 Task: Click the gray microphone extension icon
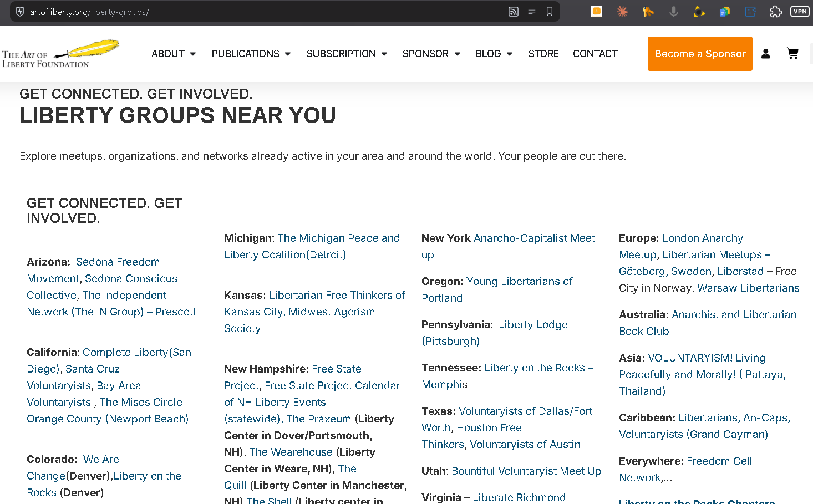coord(673,11)
